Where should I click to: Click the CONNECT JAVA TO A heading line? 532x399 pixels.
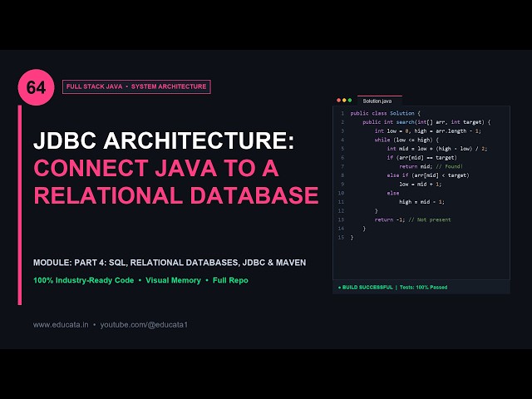coord(156,168)
